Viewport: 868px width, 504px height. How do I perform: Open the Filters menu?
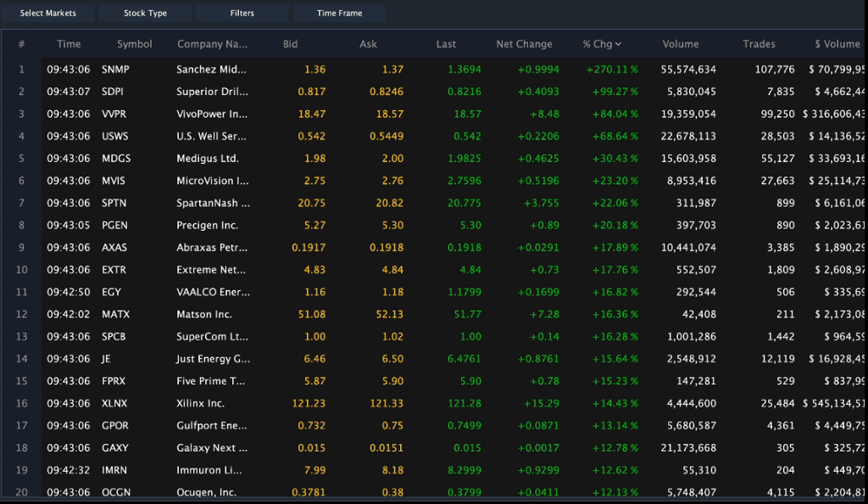242,13
